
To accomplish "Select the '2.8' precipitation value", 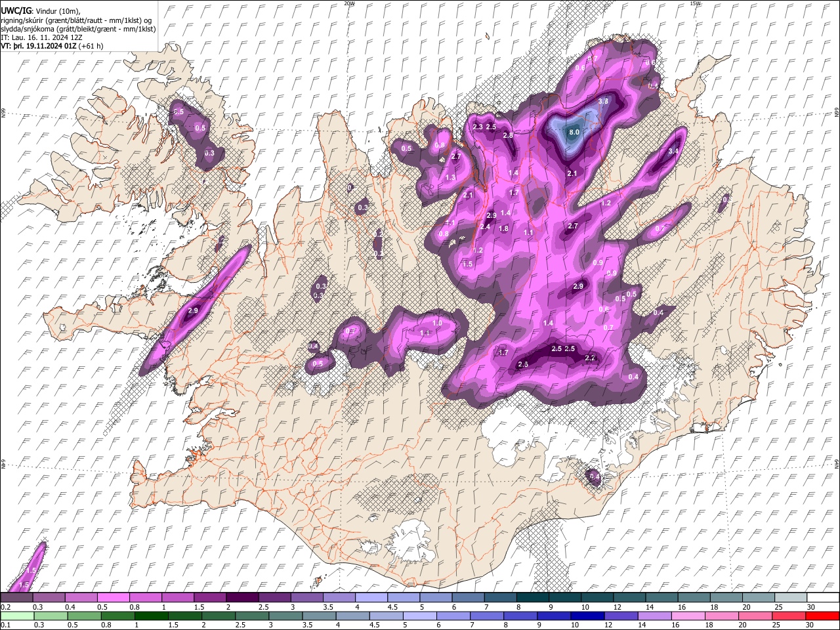I will click(x=508, y=135).
